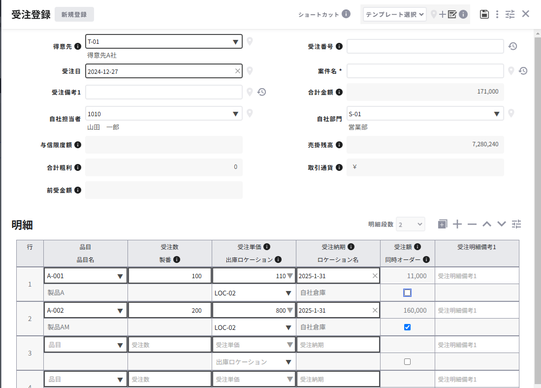Viewport: 541px width, 388px height.
Task: Expand the 自社担当者 1010 dropdown
Action: (235, 114)
